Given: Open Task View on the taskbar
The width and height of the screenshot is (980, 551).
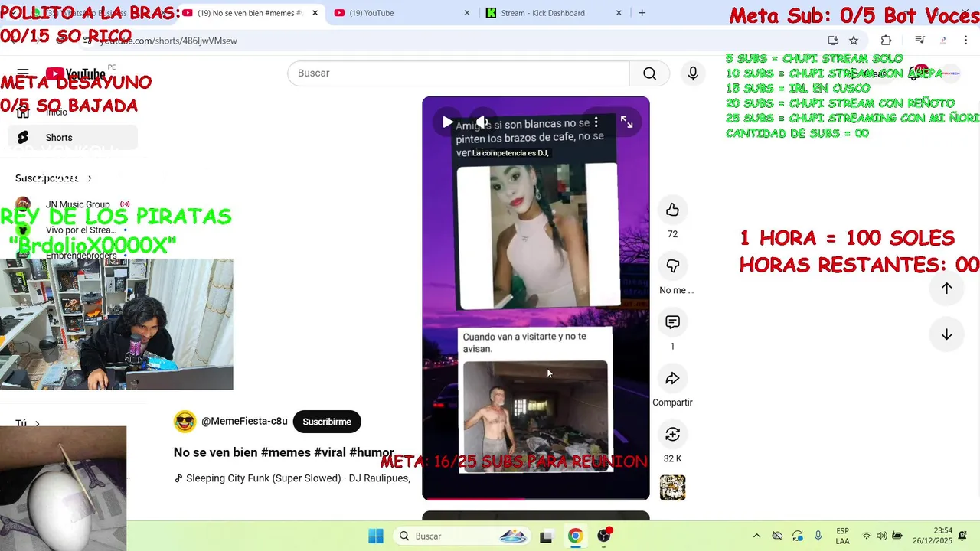Looking at the screenshot, I should 546,536.
